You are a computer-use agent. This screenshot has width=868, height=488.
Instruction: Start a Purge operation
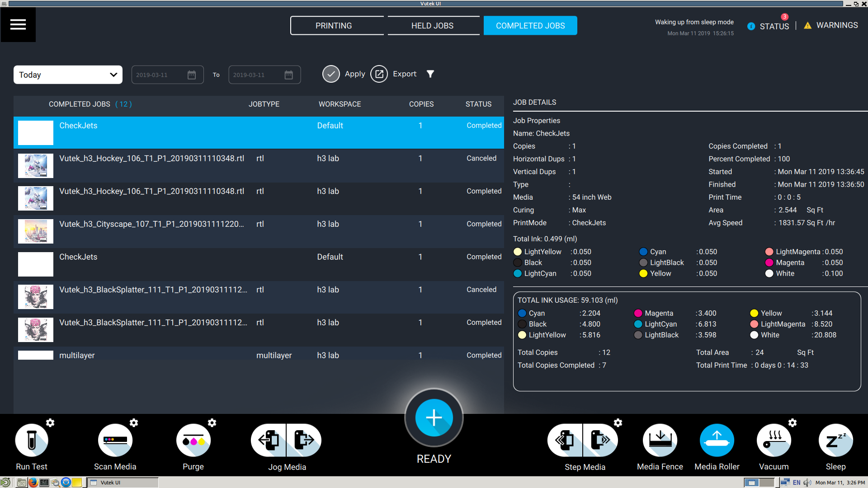193,440
